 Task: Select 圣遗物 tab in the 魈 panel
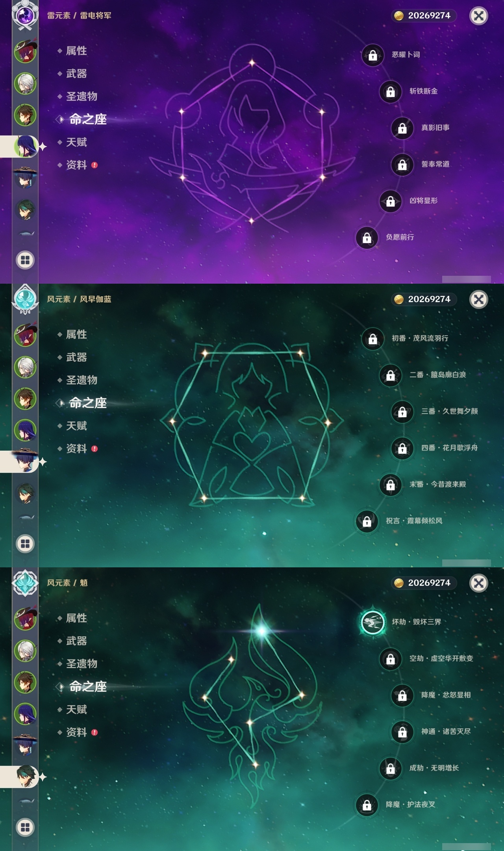(x=82, y=664)
